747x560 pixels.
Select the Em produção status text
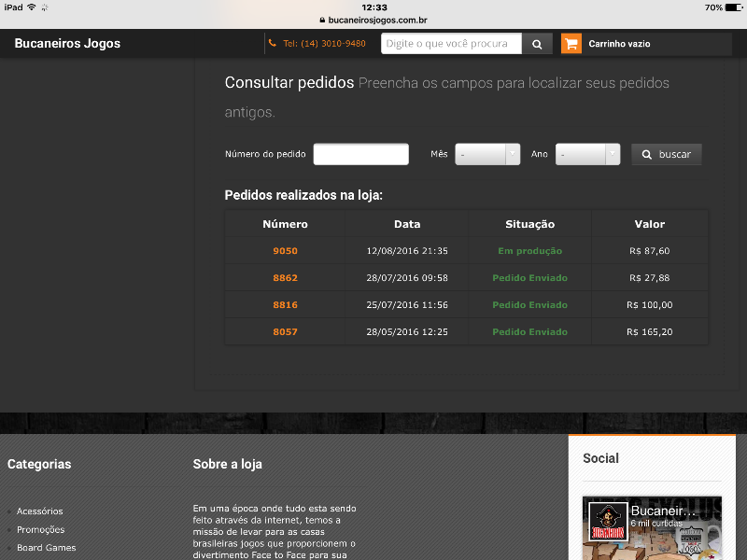point(529,251)
